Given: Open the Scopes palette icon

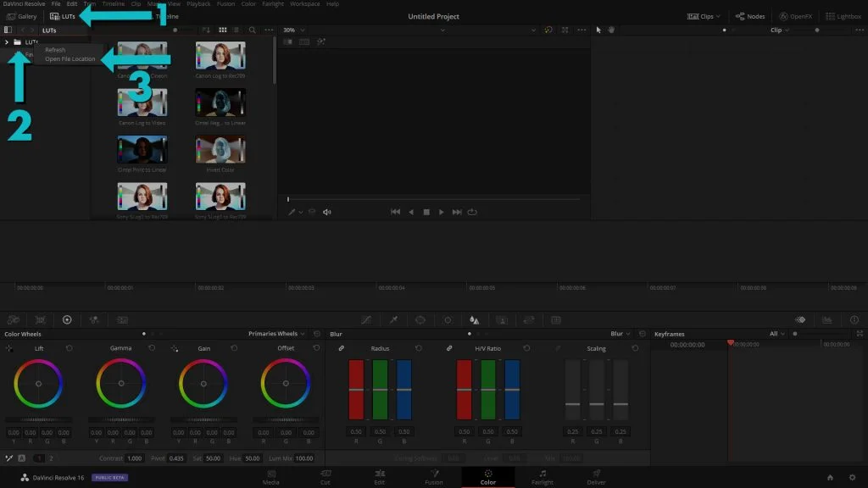Looking at the screenshot, I should point(827,319).
